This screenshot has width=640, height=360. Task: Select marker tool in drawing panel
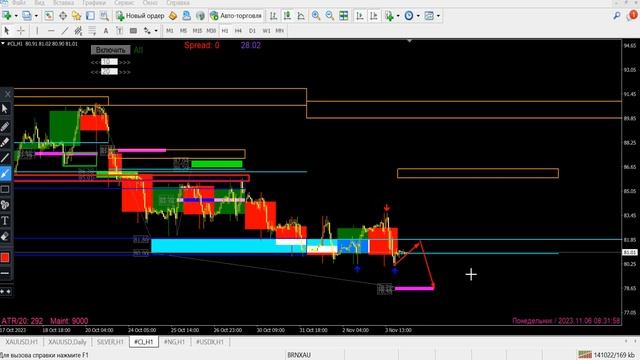(5, 142)
